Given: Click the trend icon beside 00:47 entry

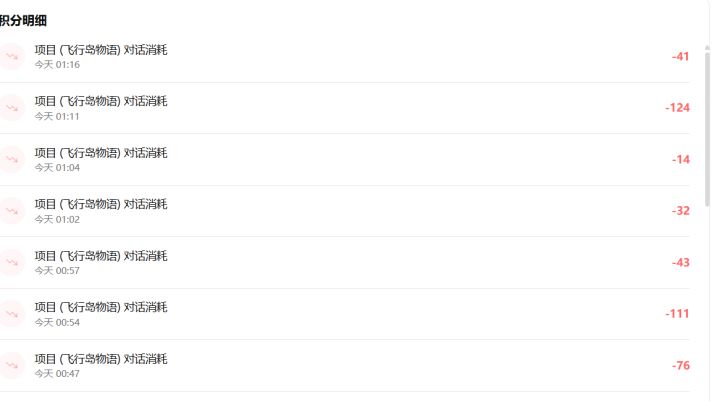Looking at the screenshot, I should tap(12, 365).
